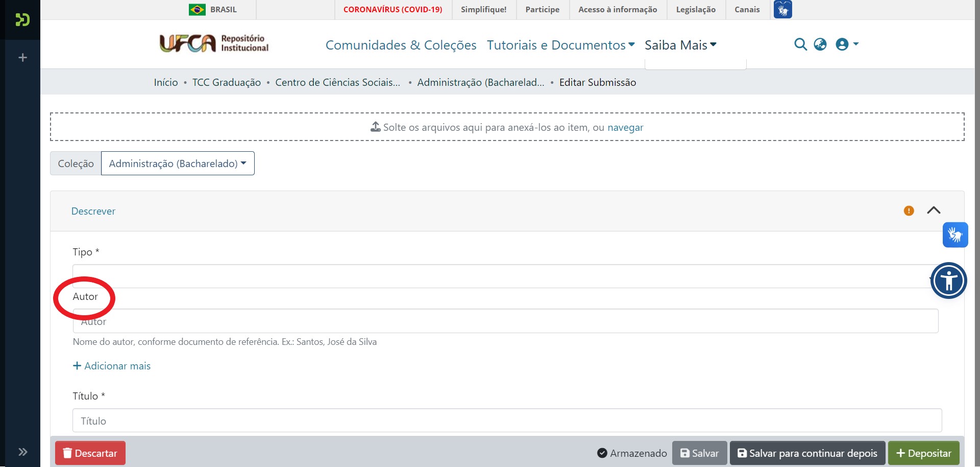Viewport: 980px width, 467px height.
Task: Expand the sidebar with the double-arrow
Action: pyautogui.click(x=22, y=452)
